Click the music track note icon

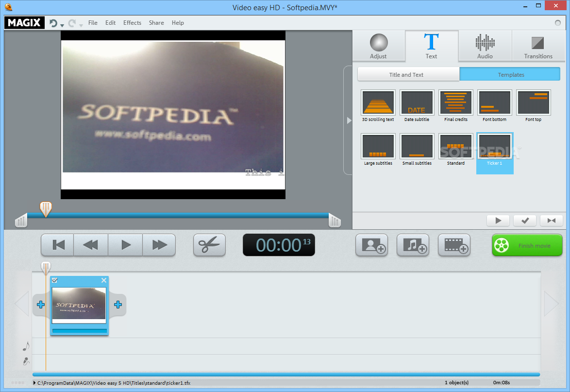coord(26,346)
